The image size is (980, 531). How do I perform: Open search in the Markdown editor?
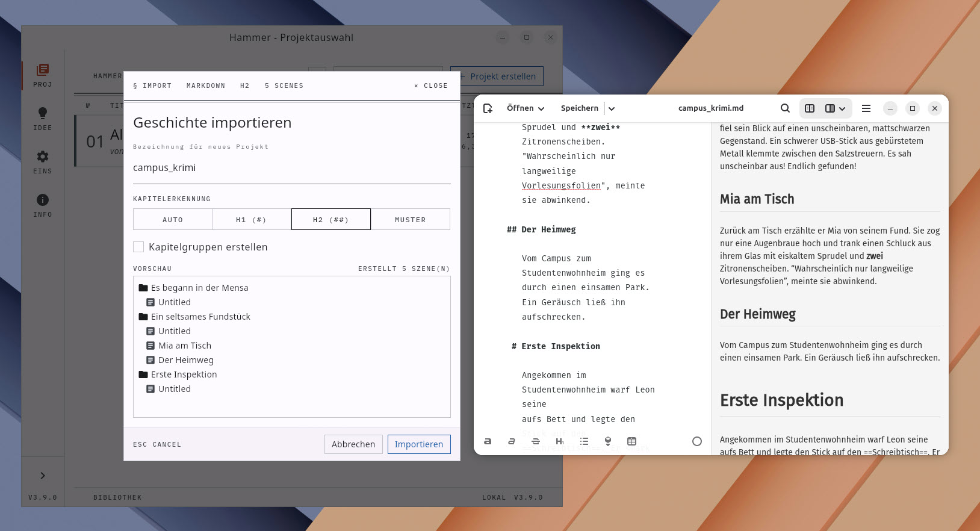click(x=785, y=108)
